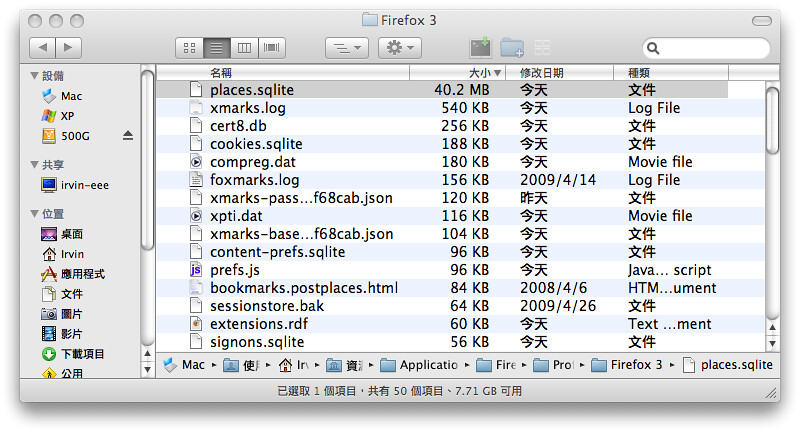
Task: Click prefs.js JavaScript file icon
Action: tap(196, 269)
